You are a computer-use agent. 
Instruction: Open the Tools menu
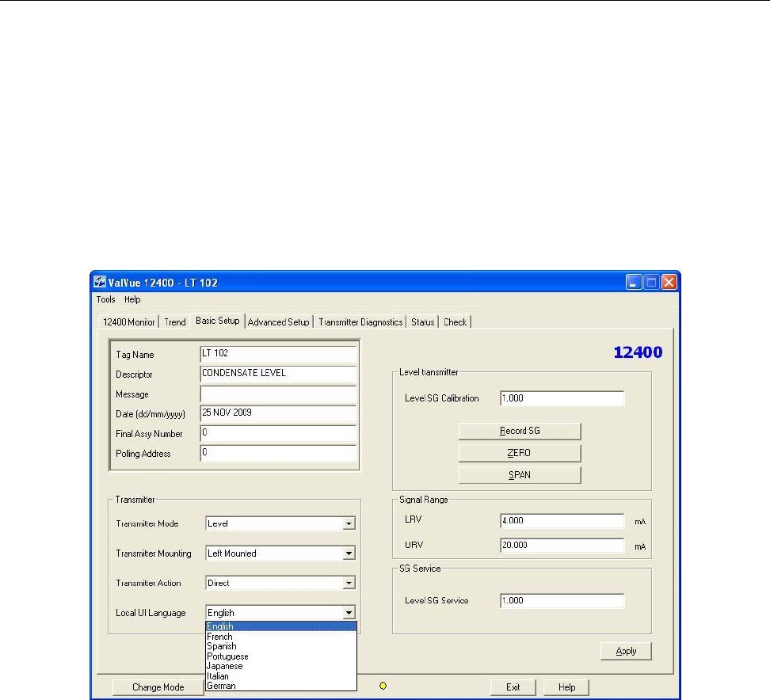(x=105, y=299)
